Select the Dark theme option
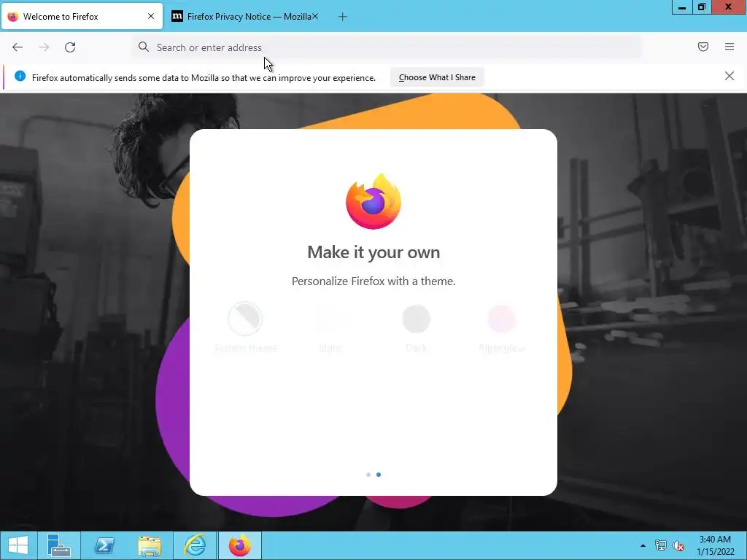747x560 pixels. (416, 327)
